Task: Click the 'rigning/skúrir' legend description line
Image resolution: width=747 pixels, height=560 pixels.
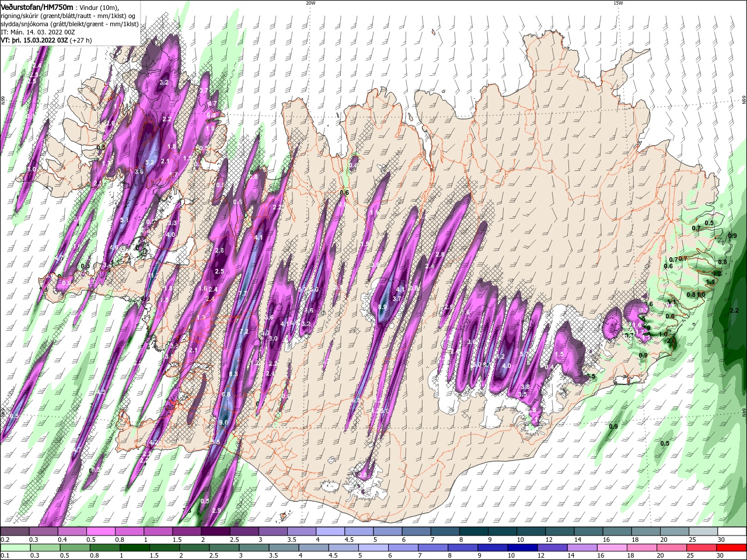Action: (x=68, y=16)
